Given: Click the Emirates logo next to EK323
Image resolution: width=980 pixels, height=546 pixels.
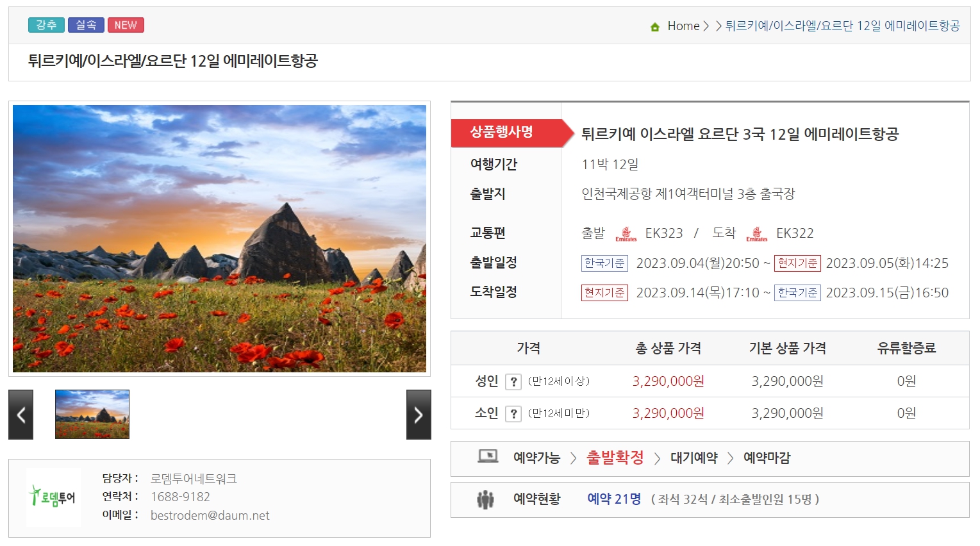Looking at the screenshot, I should click(x=626, y=234).
